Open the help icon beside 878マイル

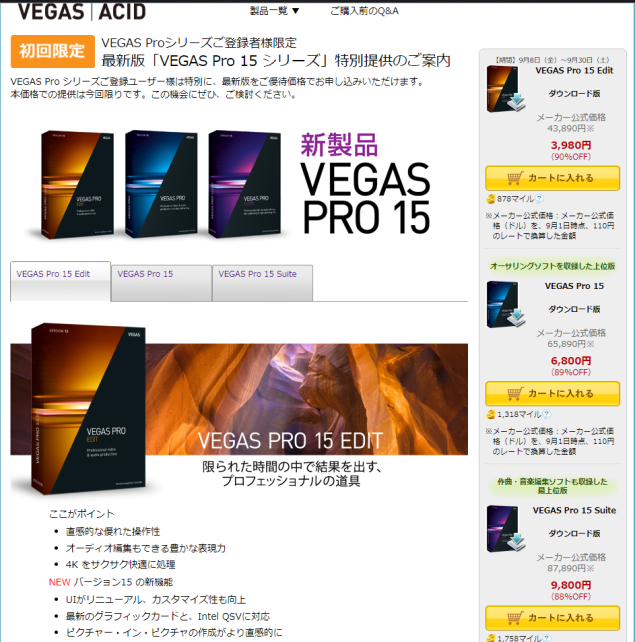pyautogui.click(x=540, y=199)
